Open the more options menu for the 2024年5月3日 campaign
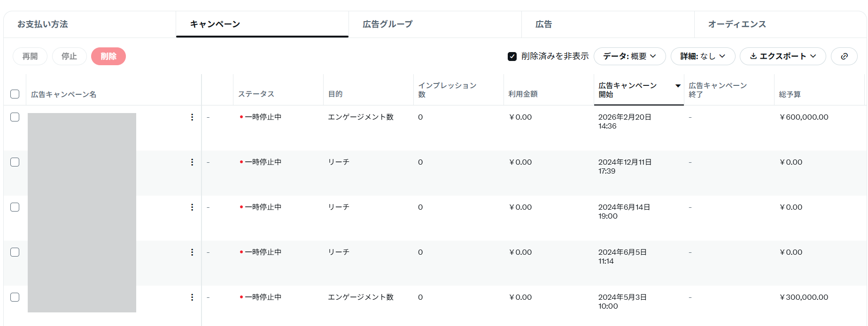 192,297
